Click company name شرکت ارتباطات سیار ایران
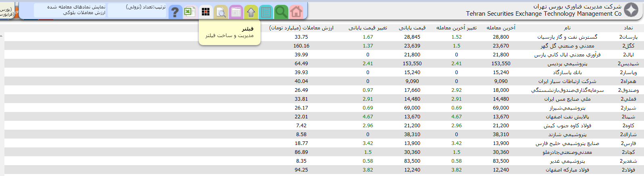The width and height of the screenshot is (644, 176). point(567,81)
